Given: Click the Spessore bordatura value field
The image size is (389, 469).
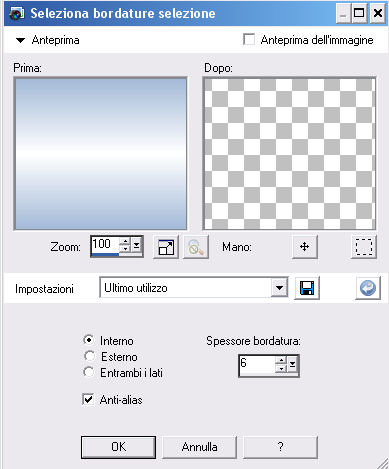Looking at the screenshot, I should coord(257,365).
